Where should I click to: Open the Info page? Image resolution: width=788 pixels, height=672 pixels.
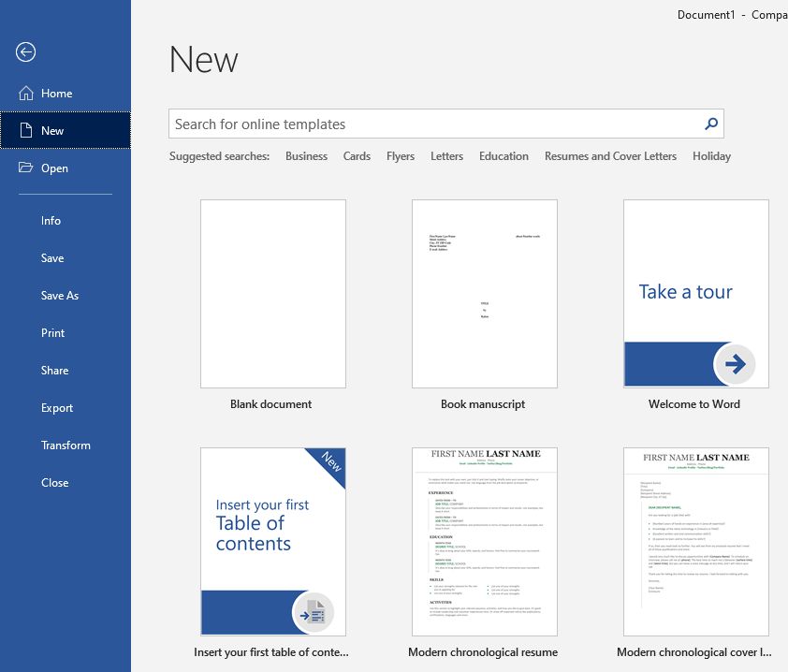pos(51,220)
